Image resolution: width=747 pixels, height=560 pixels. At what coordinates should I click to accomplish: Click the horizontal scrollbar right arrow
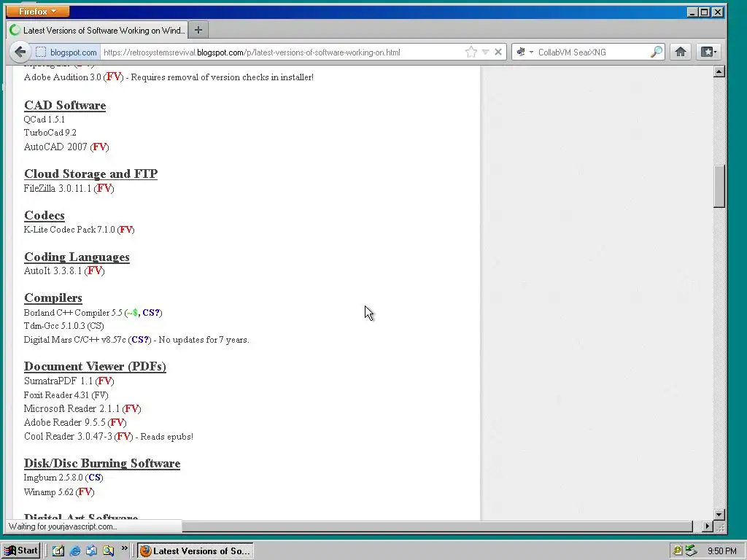point(707,526)
